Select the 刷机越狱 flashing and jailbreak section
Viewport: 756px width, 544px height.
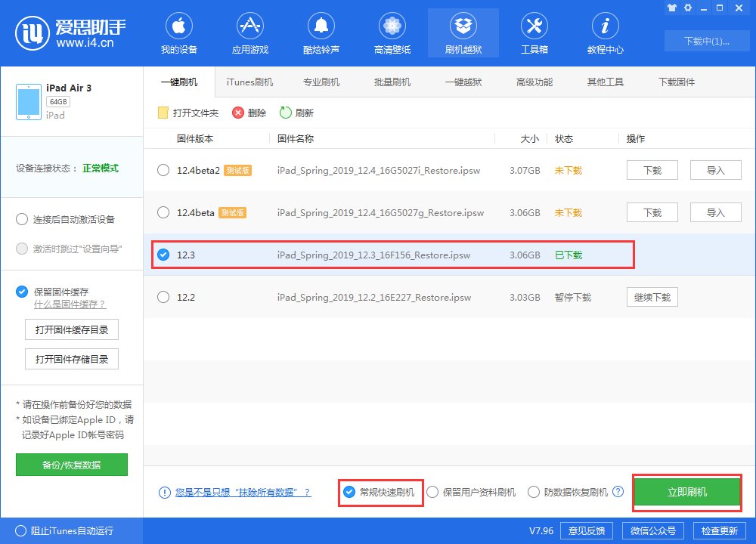click(463, 32)
